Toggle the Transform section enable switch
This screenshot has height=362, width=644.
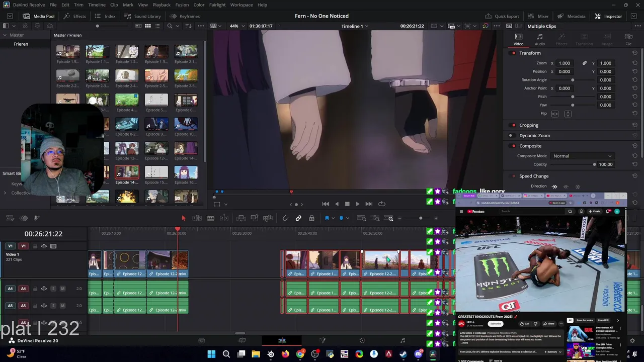click(x=513, y=53)
